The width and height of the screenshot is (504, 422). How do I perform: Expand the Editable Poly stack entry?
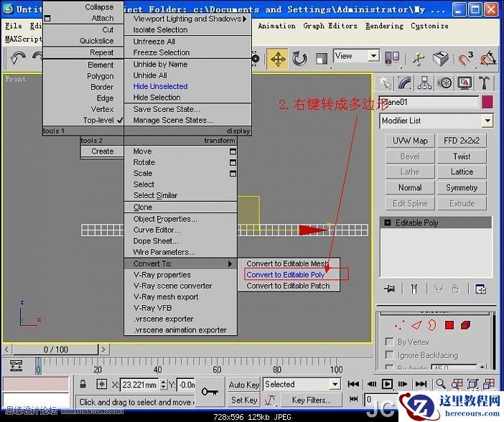(x=388, y=222)
